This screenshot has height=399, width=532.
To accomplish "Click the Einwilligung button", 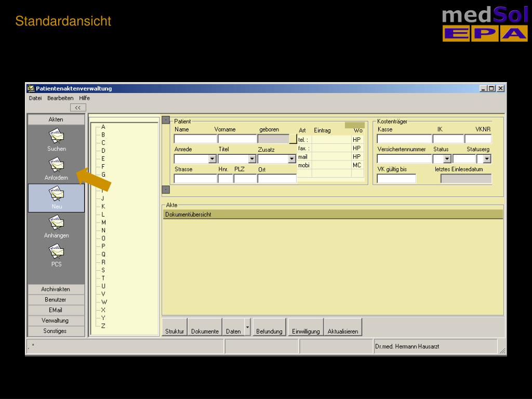I will pyautogui.click(x=305, y=327).
